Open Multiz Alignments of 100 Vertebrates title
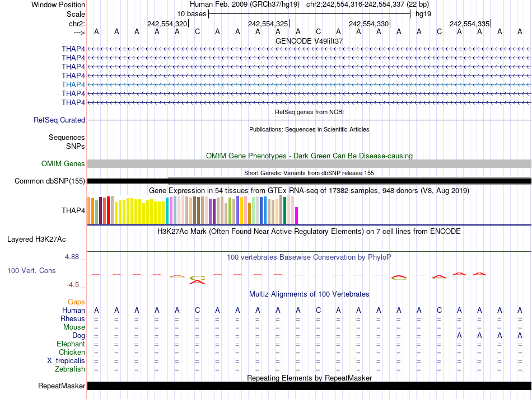 tap(309, 294)
